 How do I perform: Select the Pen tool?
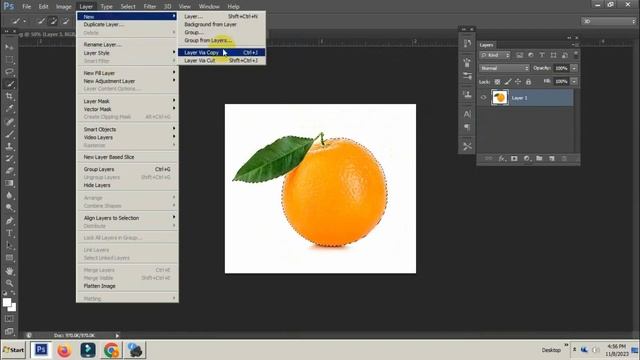(9, 221)
